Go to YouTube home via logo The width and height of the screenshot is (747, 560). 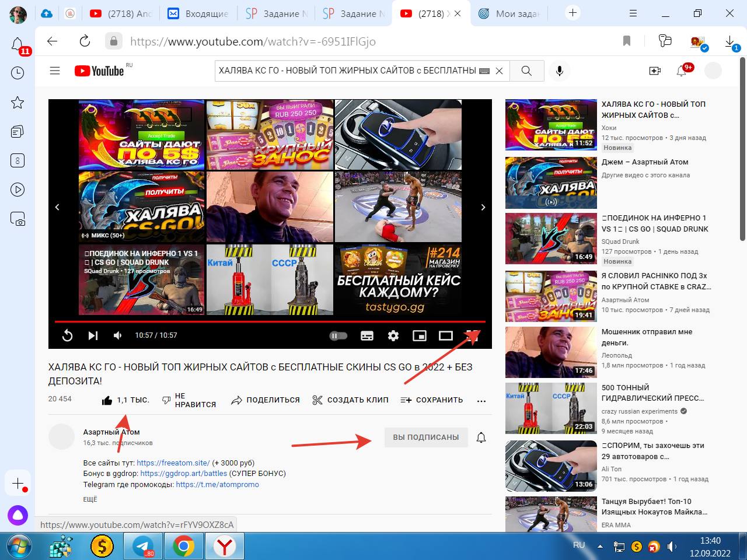click(99, 71)
